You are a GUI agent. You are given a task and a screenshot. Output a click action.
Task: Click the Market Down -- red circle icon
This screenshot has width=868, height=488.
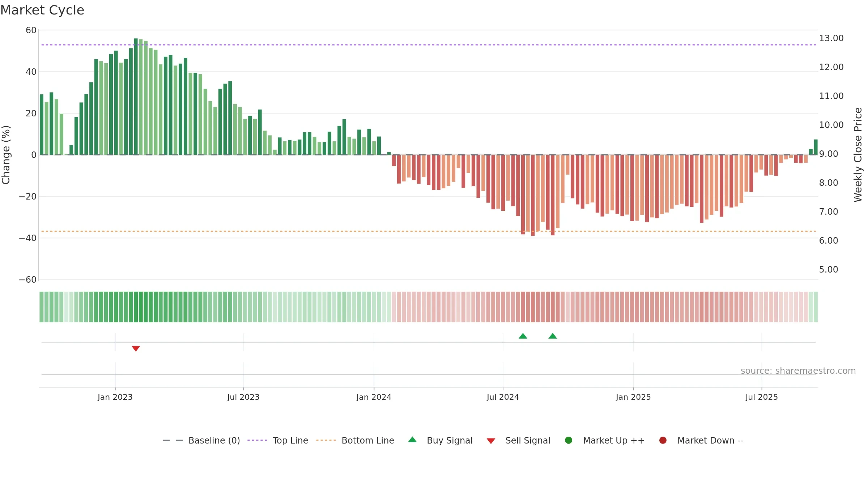pyautogui.click(x=663, y=440)
